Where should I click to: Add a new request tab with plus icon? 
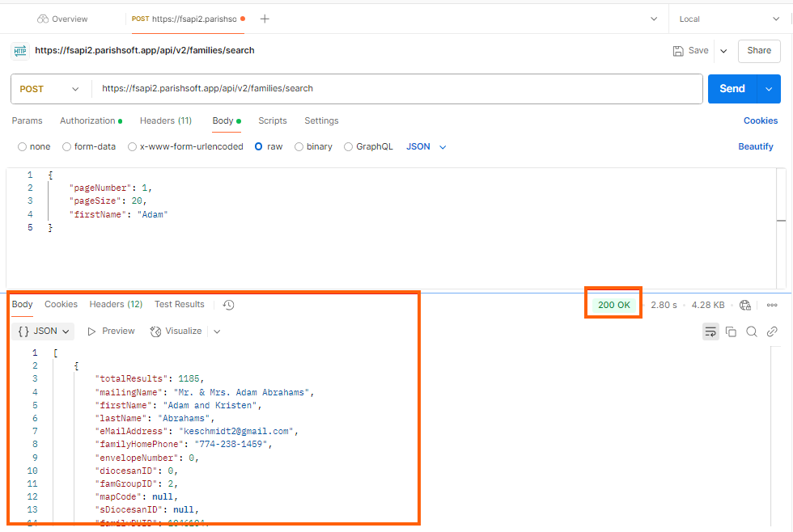(265, 19)
